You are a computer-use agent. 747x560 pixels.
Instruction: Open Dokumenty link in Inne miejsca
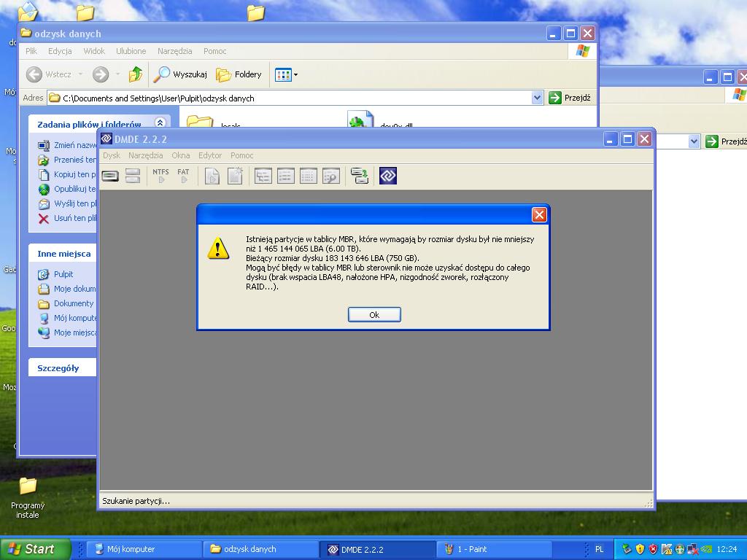66,303
